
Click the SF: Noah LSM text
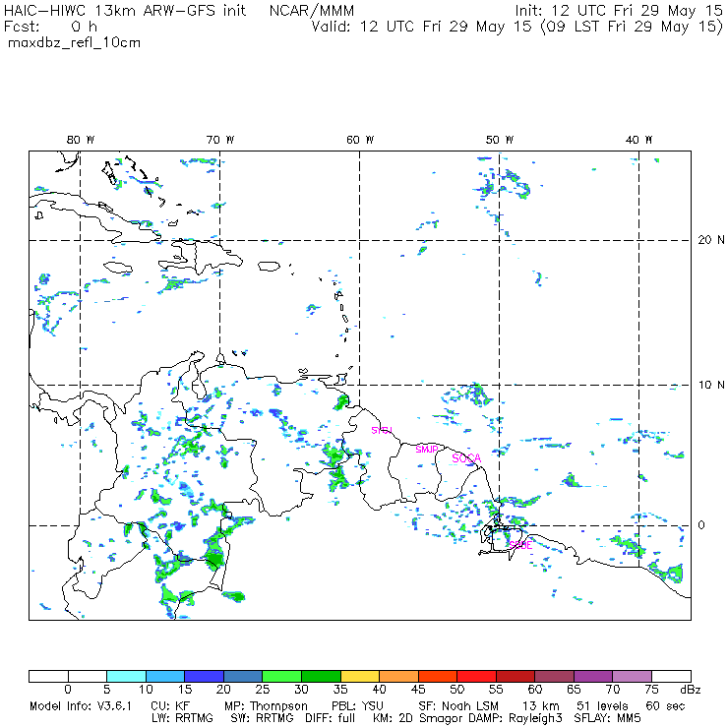coord(457,706)
